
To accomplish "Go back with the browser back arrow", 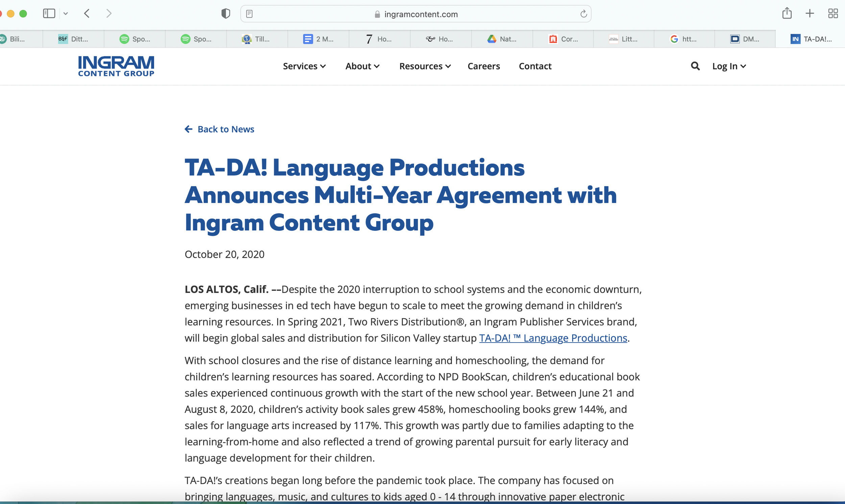I will pyautogui.click(x=87, y=14).
